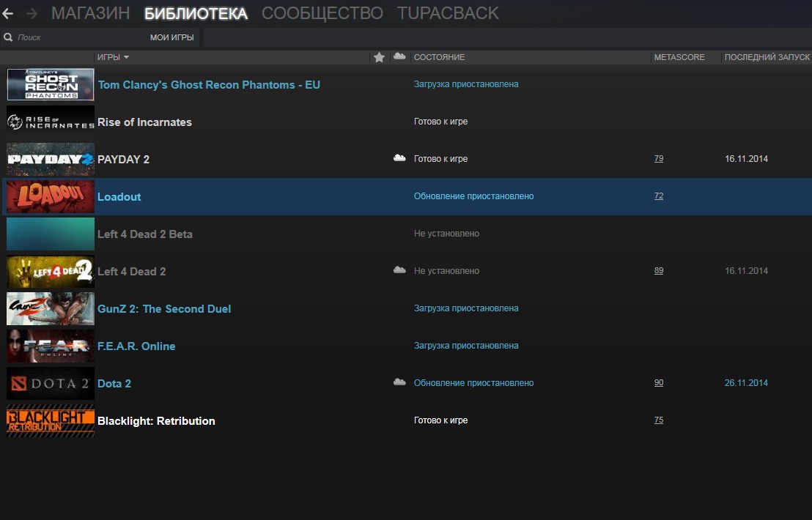Click Dota 2 last launch date 26.11.2014

(746, 383)
